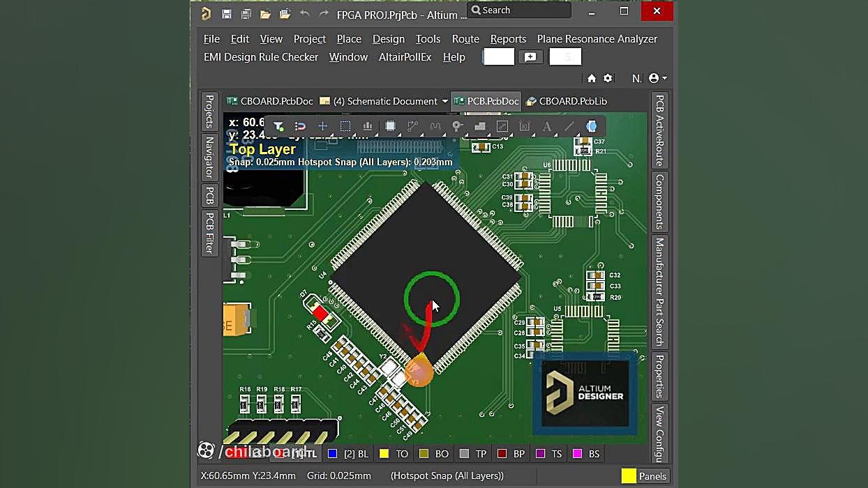The height and width of the screenshot is (488, 868).
Task: Open the PCB ActiveRoute side panel
Action: click(x=659, y=130)
